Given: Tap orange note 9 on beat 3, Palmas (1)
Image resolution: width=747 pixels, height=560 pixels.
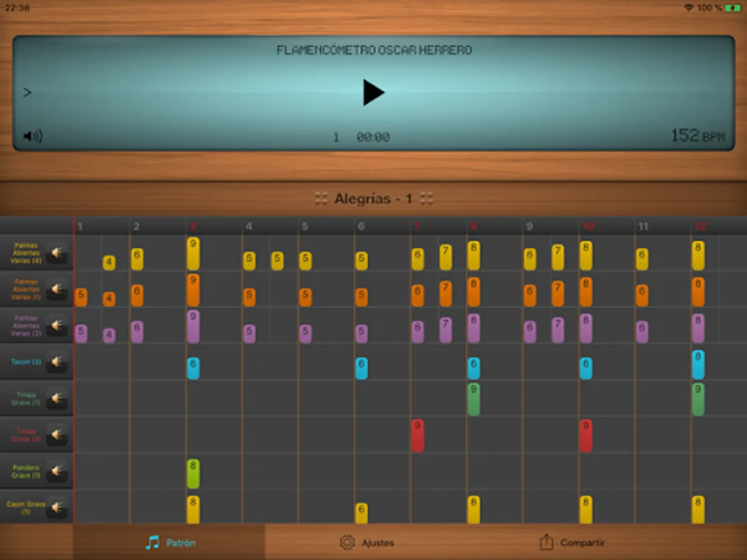Looking at the screenshot, I should click(193, 290).
